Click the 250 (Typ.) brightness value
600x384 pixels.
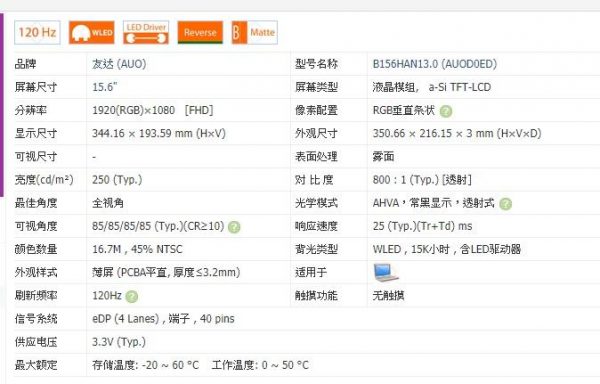click(x=117, y=180)
